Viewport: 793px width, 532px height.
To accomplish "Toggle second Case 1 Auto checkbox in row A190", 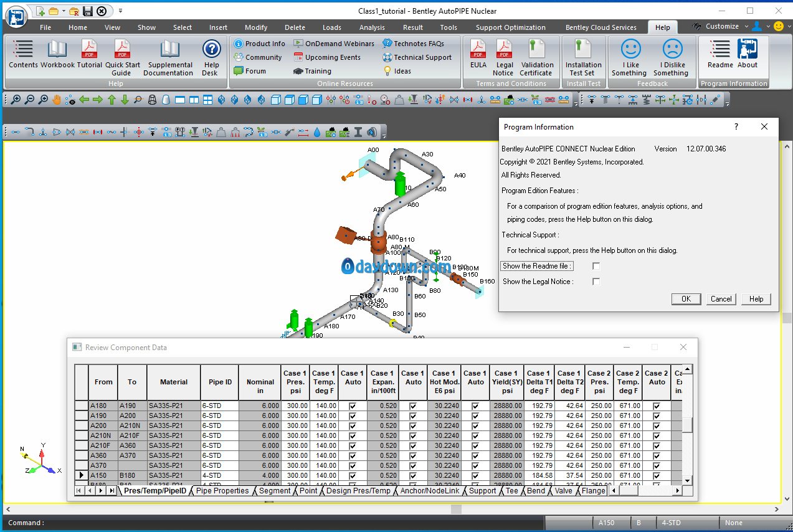I will 413,416.
